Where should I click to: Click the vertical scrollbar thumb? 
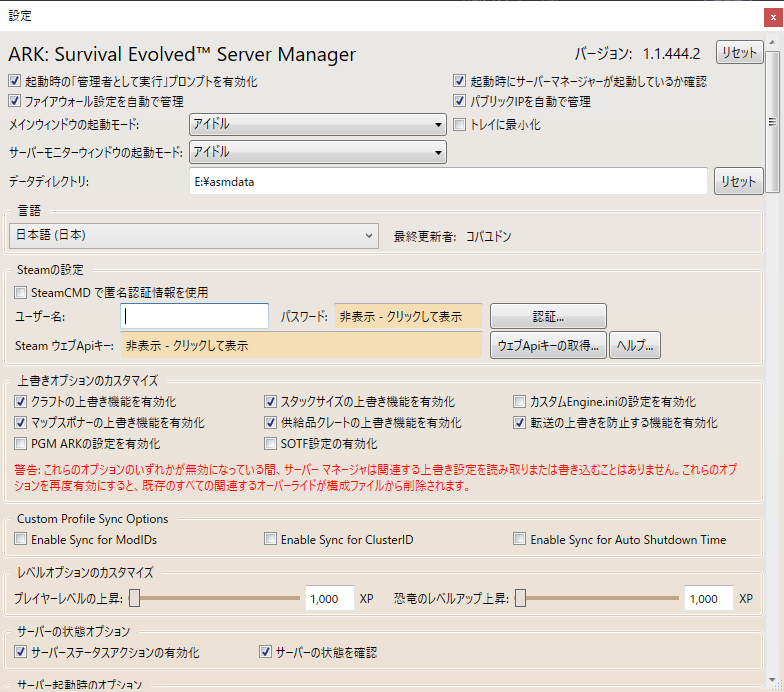click(x=772, y=122)
